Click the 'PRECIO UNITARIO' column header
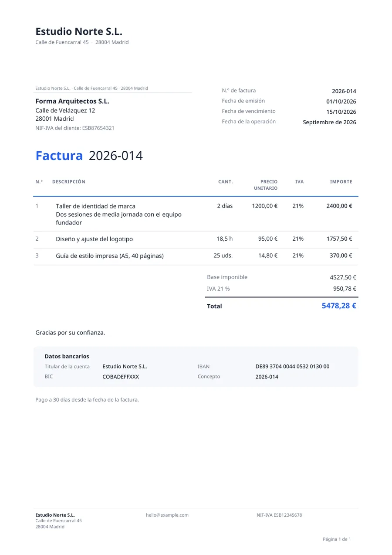The image size is (392, 555). (266, 185)
